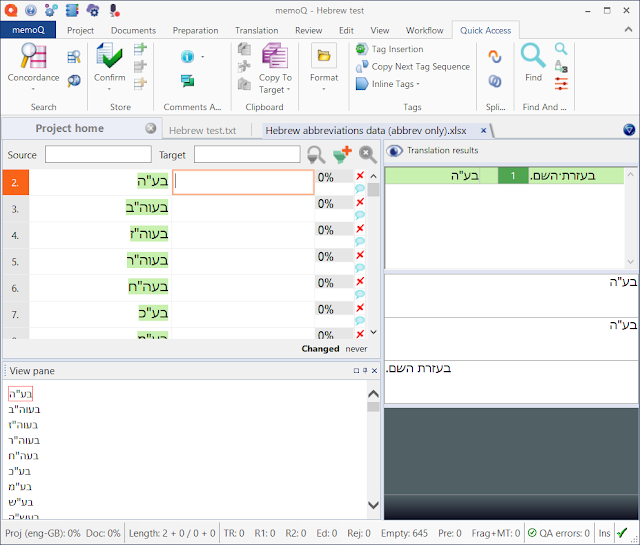Close the View pane
This screenshot has width=640, height=545.
(x=374, y=371)
